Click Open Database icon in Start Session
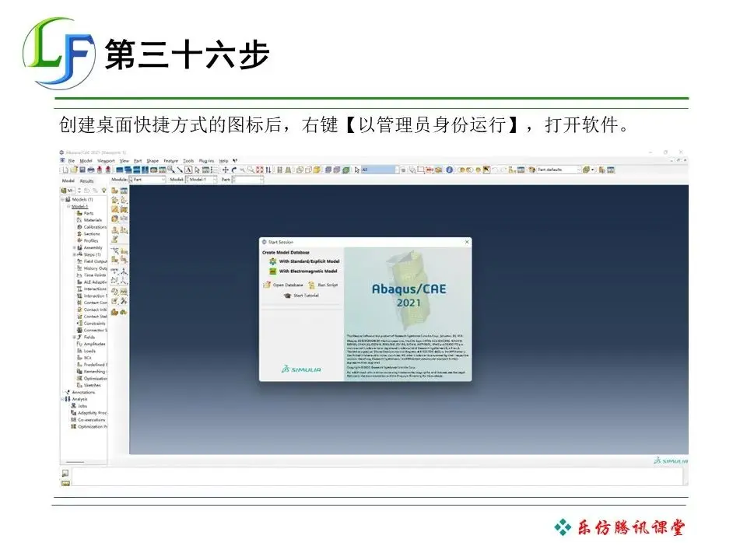747x560 pixels. coord(267,285)
